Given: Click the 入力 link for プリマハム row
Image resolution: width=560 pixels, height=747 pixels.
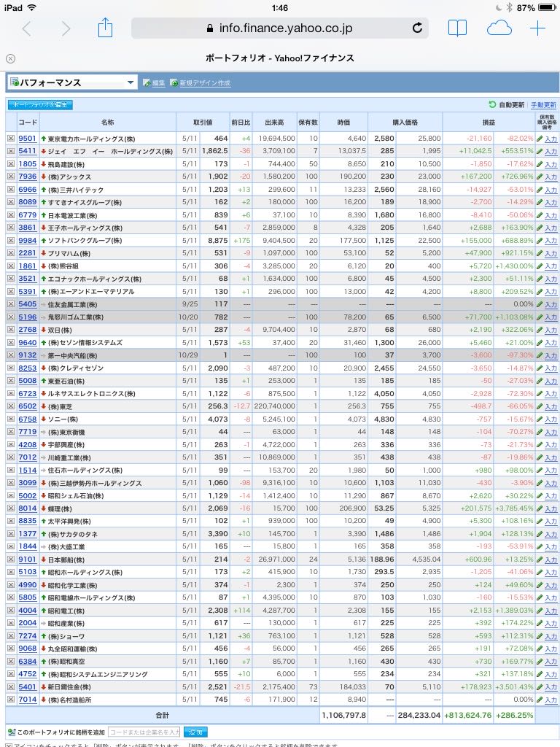Looking at the screenshot, I should tap(551, 253).
